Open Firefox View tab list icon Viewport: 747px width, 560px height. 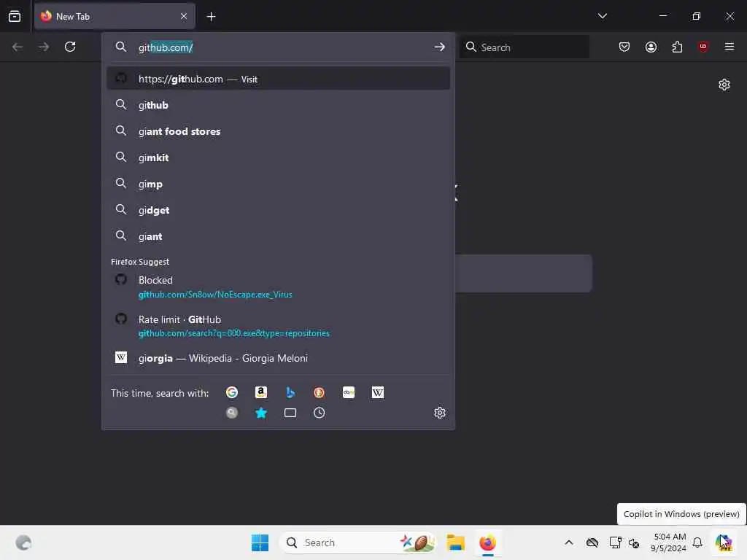tap(15, 16)
